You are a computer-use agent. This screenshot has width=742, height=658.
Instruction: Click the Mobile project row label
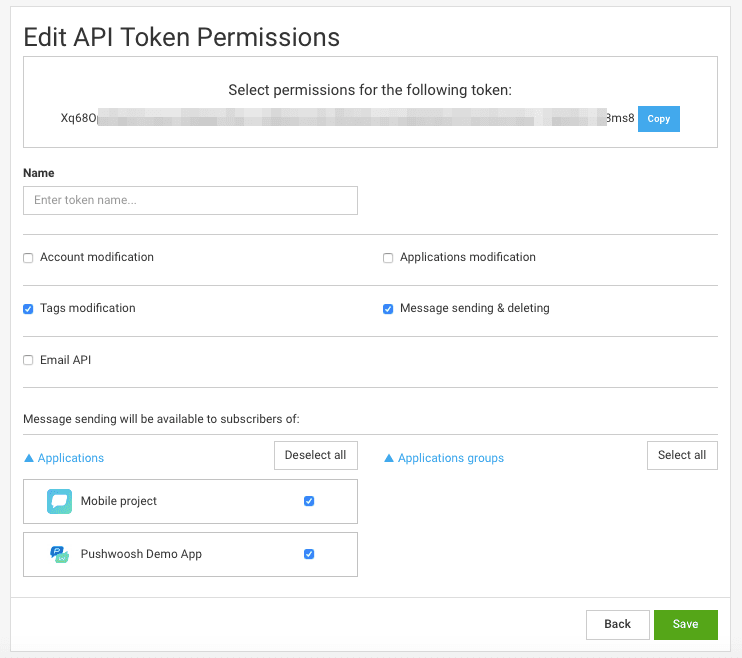point(119,501)
